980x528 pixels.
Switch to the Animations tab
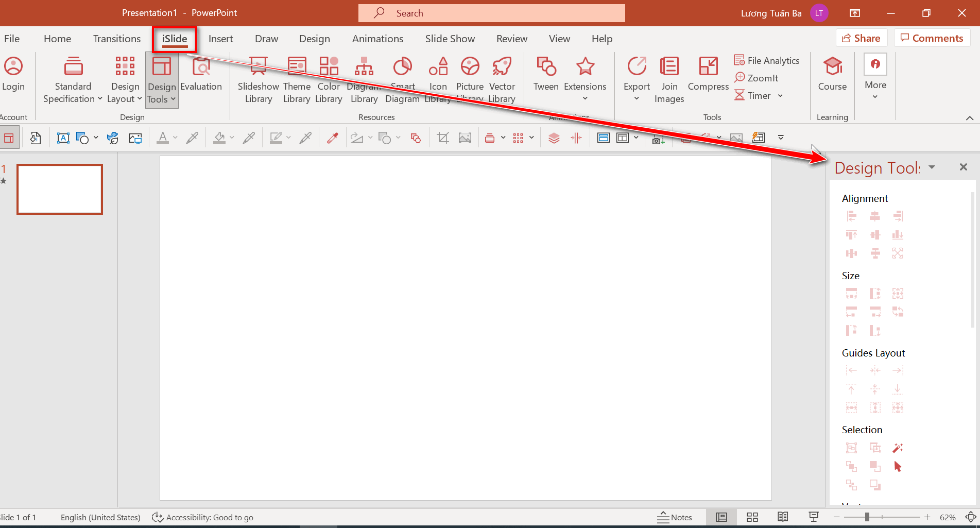pos(377,39)
